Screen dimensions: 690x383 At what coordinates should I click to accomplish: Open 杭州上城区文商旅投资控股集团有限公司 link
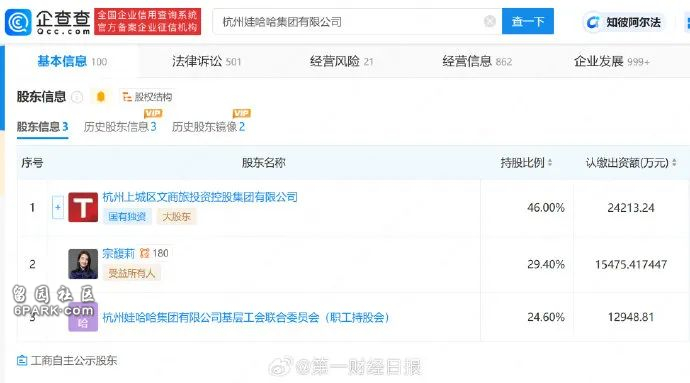coord(200,197)
